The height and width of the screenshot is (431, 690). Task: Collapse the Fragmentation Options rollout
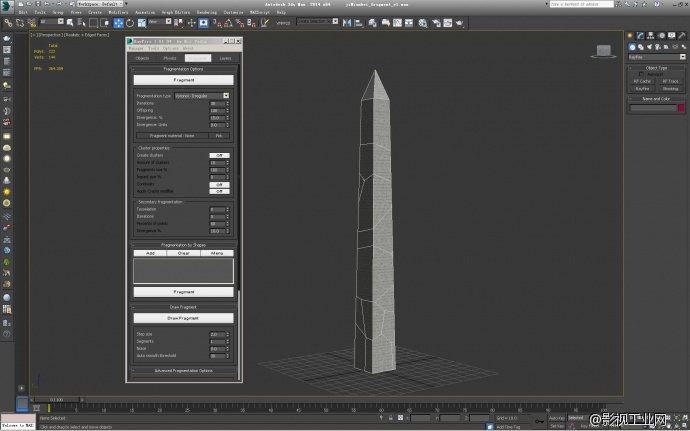point(184,69)
